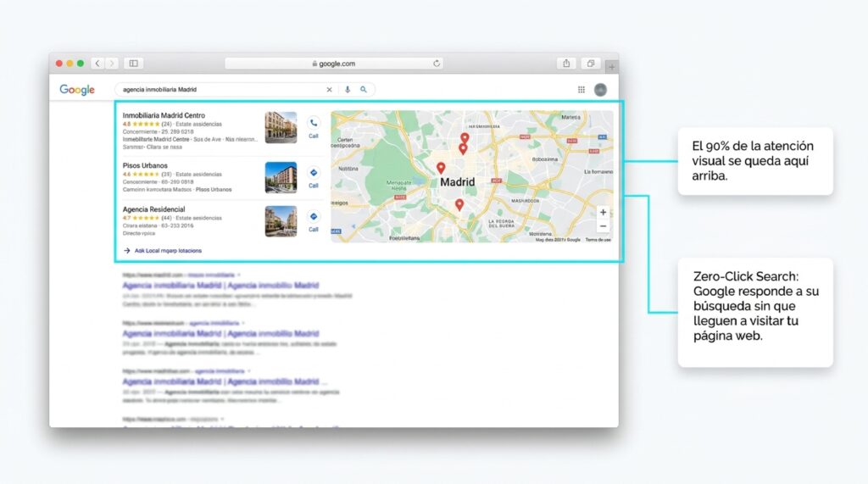
Task: Run the search with the magnifier icon
Action: coord(364,89)
